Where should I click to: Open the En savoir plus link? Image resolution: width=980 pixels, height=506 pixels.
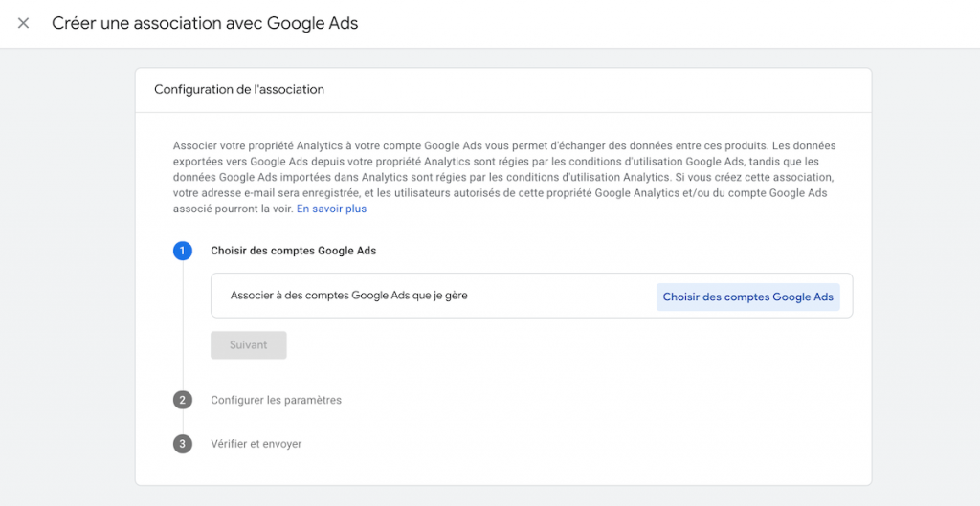point(331,209)
